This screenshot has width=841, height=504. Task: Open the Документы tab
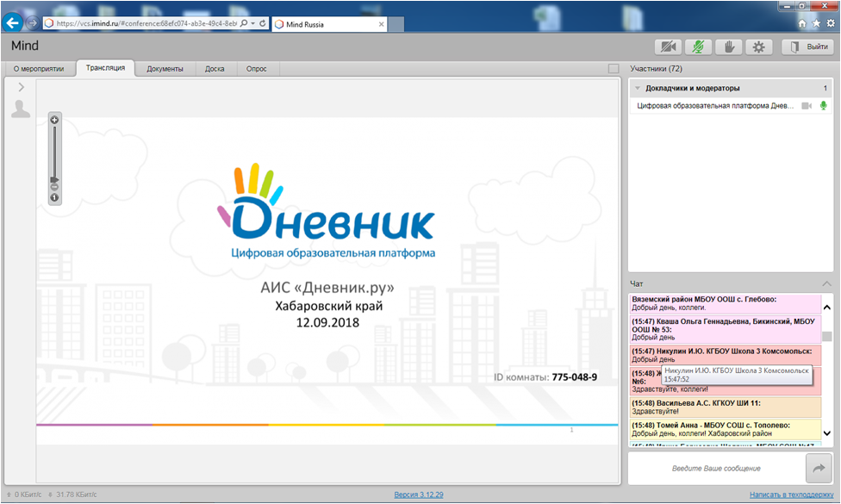(x=165, y=69)
